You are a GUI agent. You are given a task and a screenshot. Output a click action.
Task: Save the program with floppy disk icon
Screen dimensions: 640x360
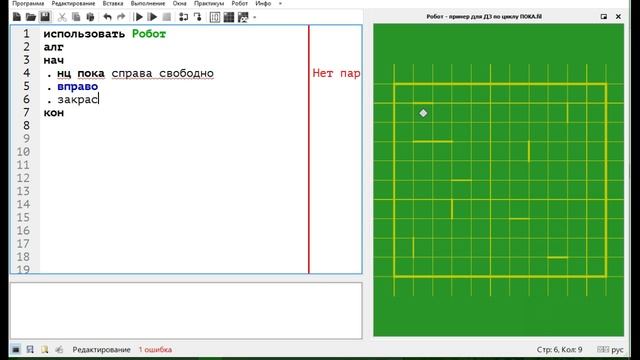pyautogui.click(x=45, y=17)
